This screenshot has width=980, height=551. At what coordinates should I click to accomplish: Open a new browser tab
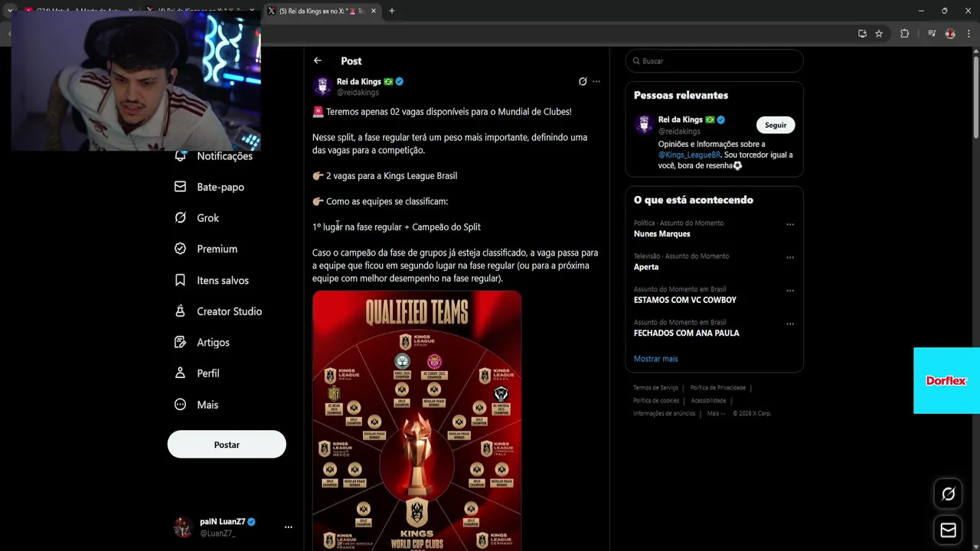pyautogui.click(x=391, y=11)
